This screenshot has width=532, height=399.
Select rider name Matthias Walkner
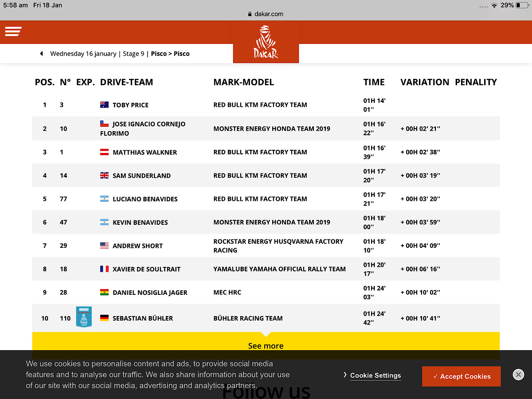click(145, 152)
